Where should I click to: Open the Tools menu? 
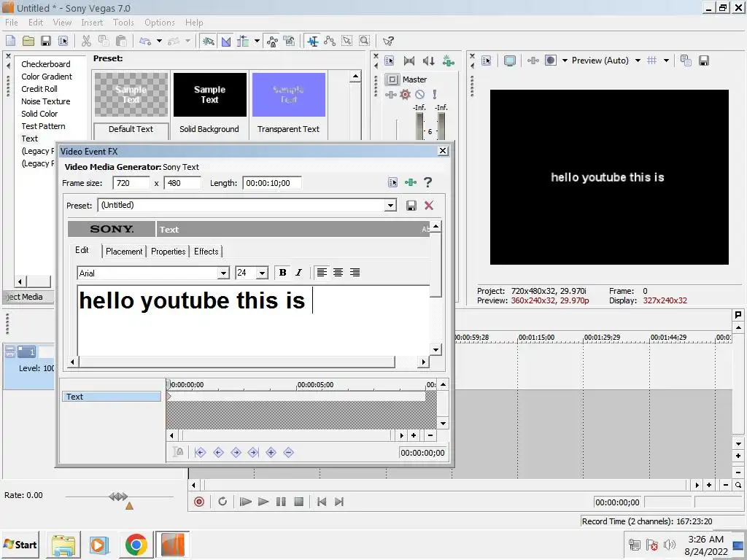pos(123,23)
